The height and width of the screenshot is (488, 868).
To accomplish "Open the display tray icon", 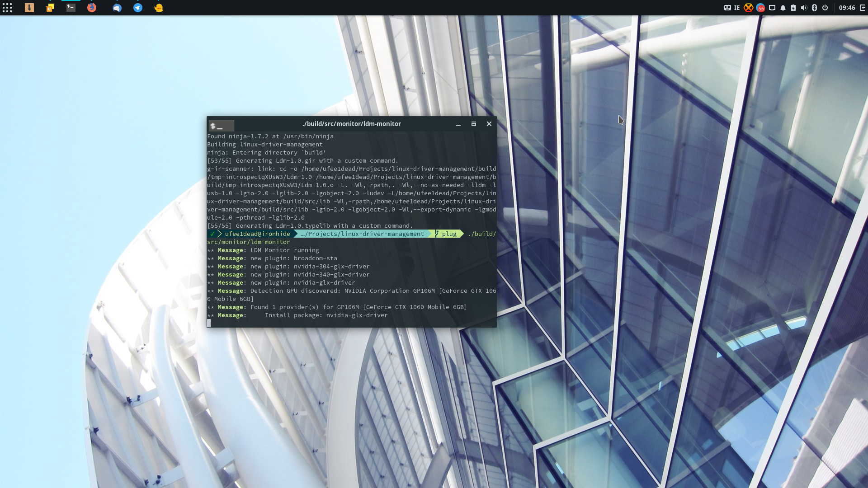I will 772,8.
